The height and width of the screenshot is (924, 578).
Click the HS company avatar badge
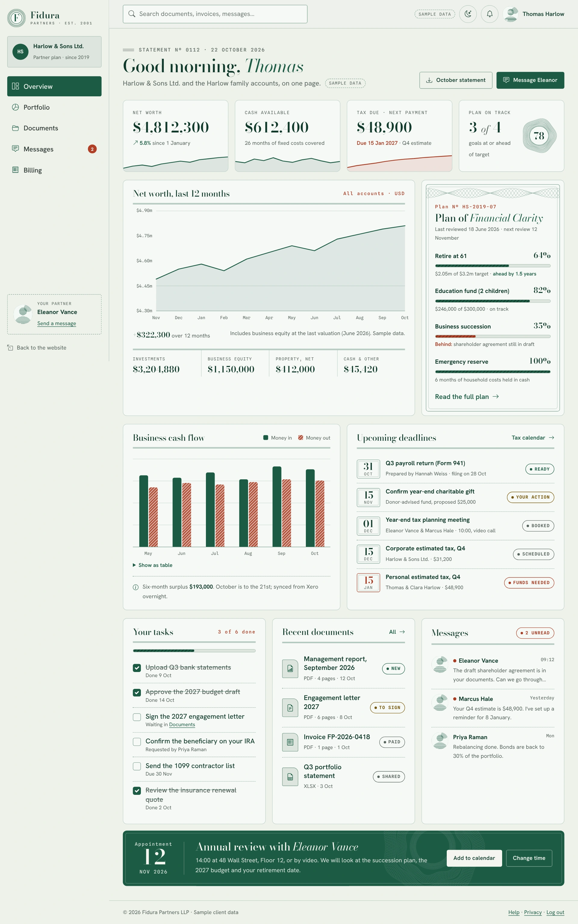(x=20, y=51)
